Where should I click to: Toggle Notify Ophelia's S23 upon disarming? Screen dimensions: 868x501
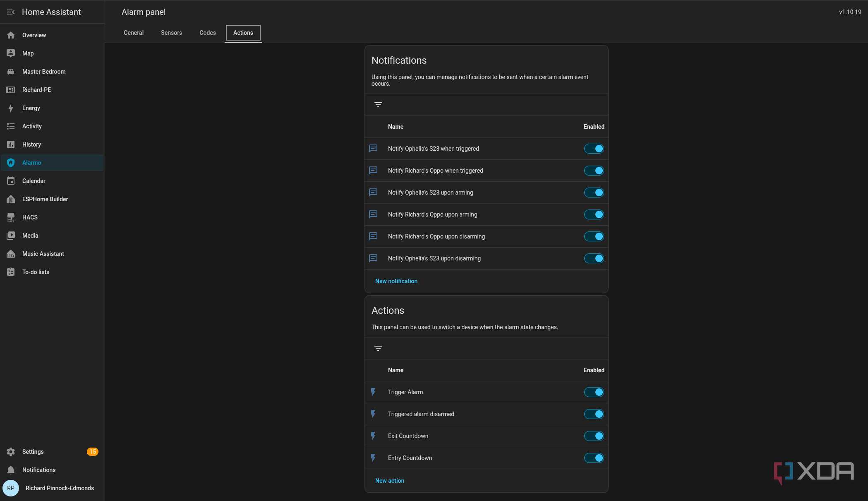point(594,258)
